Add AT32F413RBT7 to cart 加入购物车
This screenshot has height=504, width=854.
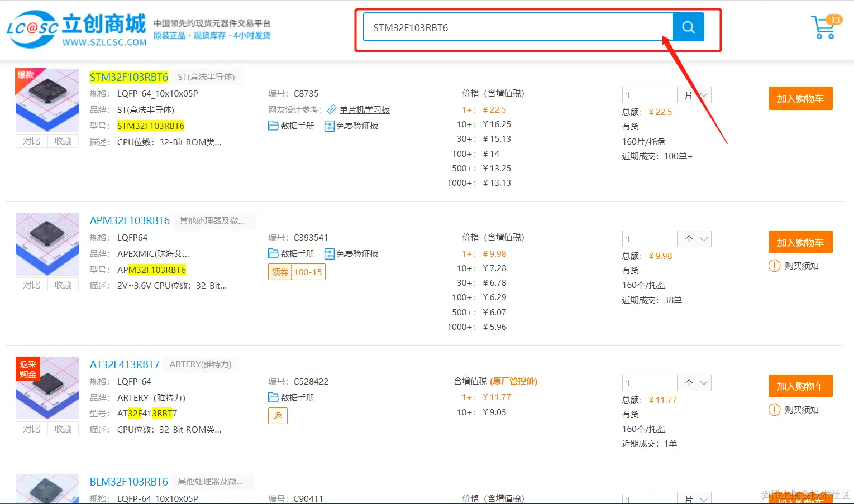click(x=800, y=386)
